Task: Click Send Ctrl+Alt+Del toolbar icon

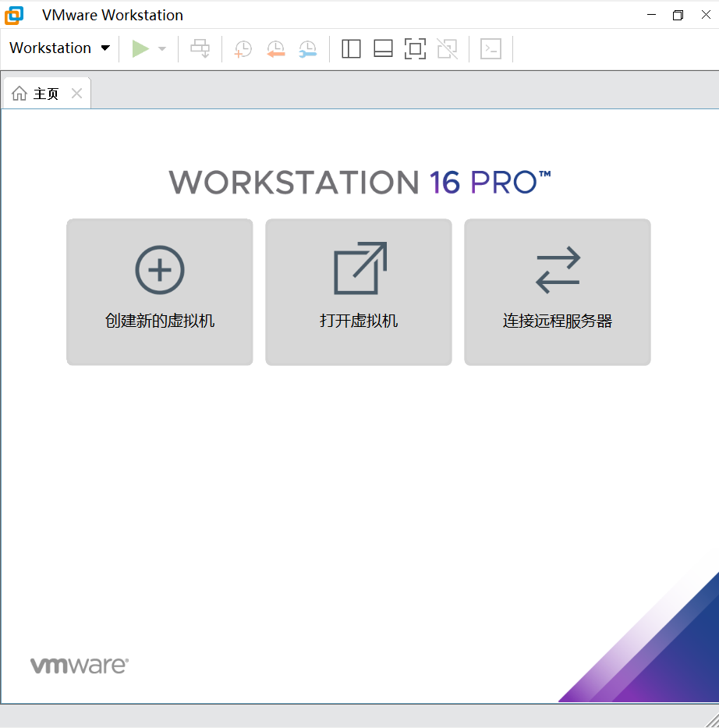Action: (200, 48)
